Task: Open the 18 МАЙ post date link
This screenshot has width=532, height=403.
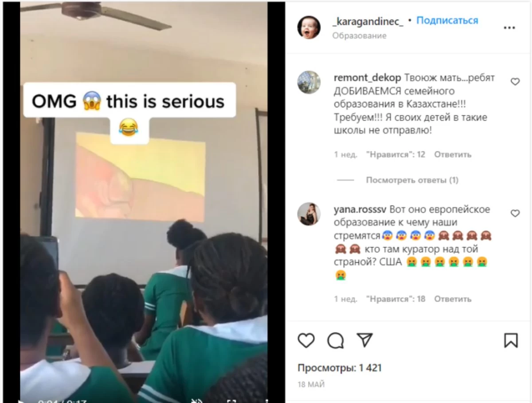Action: 311,384
